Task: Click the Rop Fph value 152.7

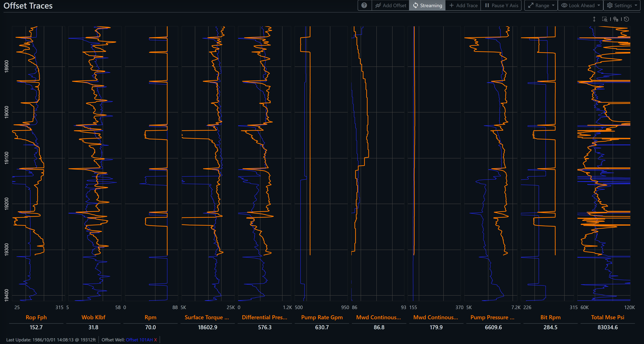Action: pos(36,327)
